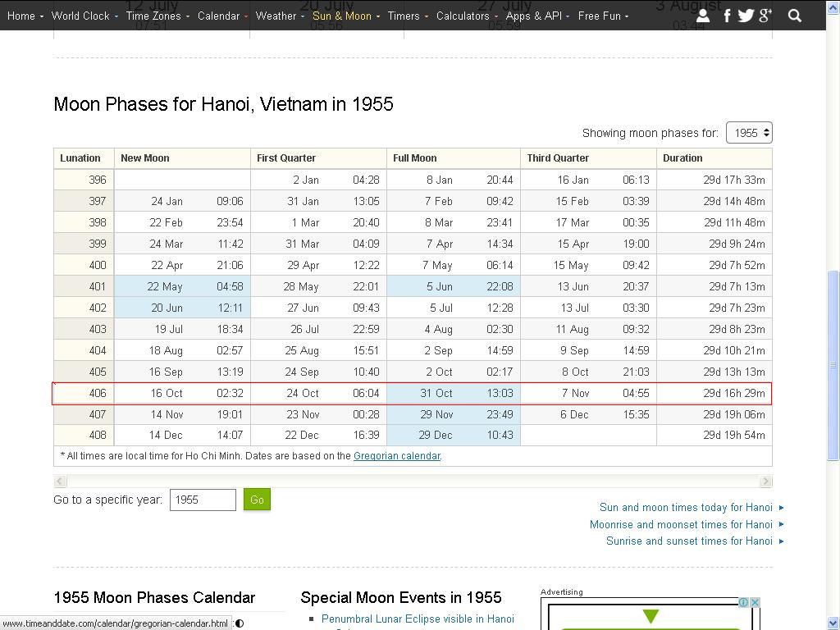Click the Google Plus icon
Viewport: 840px width, 630px height.
click(765, 16)
